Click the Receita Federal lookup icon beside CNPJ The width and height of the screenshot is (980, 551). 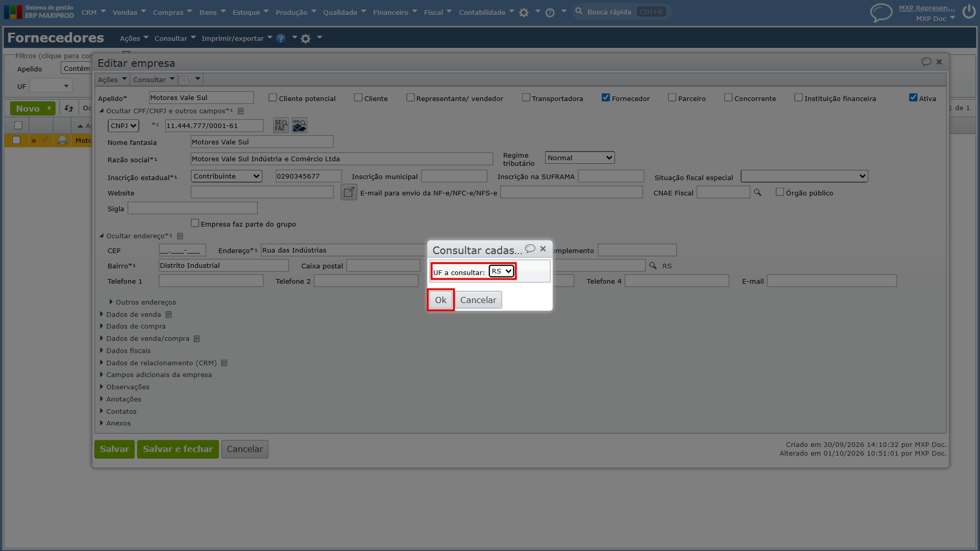point(300,126)
